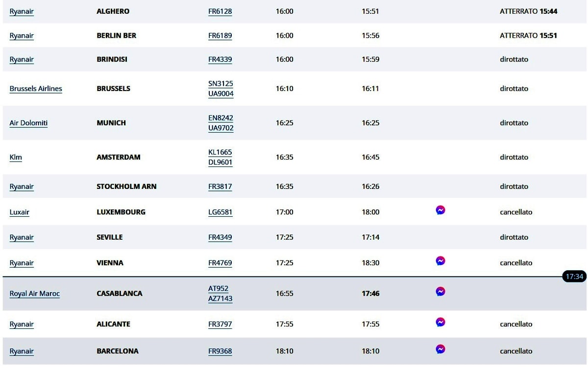Click Messenger icon in Vienna flight row

click(441, 261)
